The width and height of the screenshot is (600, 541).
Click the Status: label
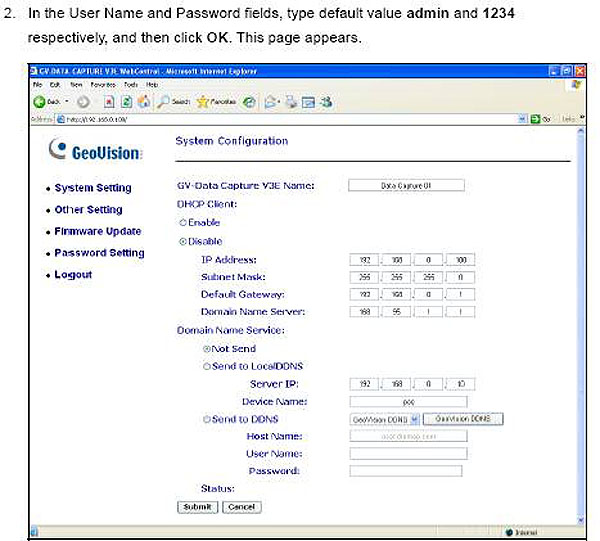pos(218,489)
